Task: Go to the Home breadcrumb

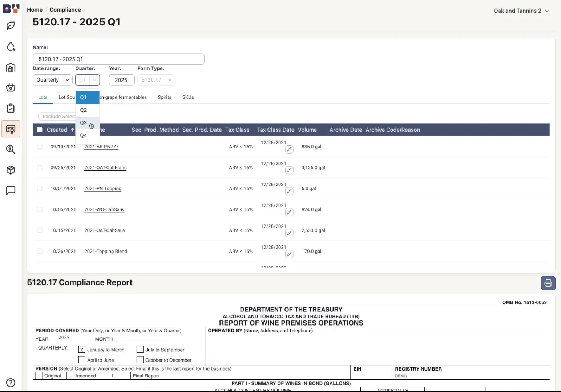Action: (x=35, y=10)
